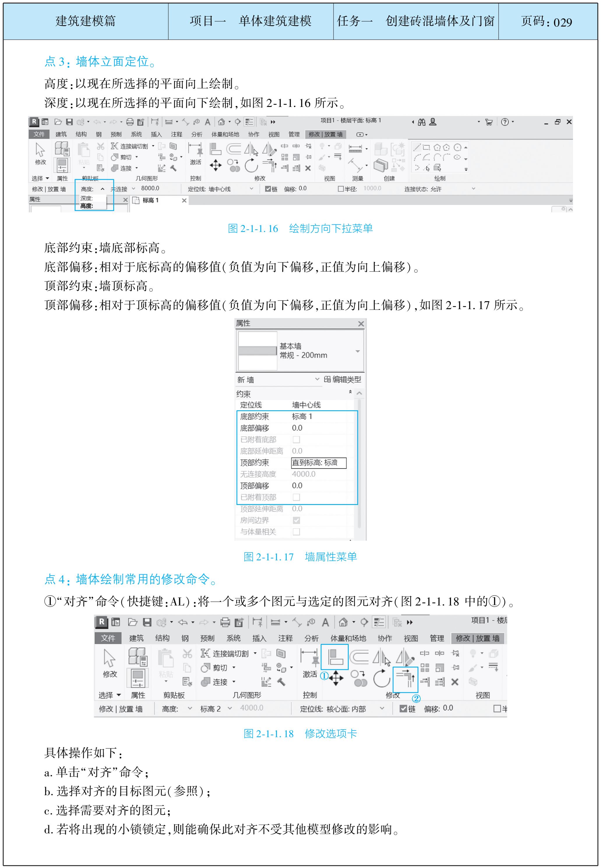Toggle the 房间边界 checkbox
The width and height of the screenshot is (601, 868).
[x=296, y=520]
